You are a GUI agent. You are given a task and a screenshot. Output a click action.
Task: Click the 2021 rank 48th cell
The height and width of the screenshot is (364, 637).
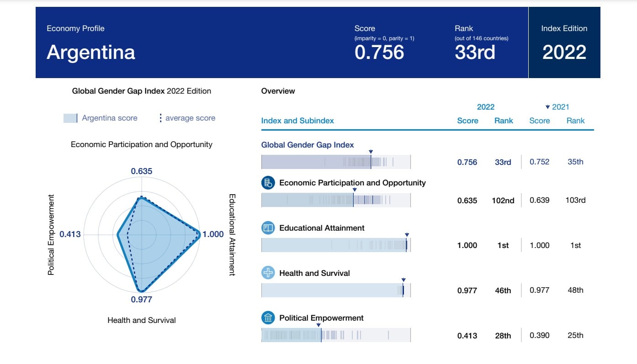tap(575, 290)
